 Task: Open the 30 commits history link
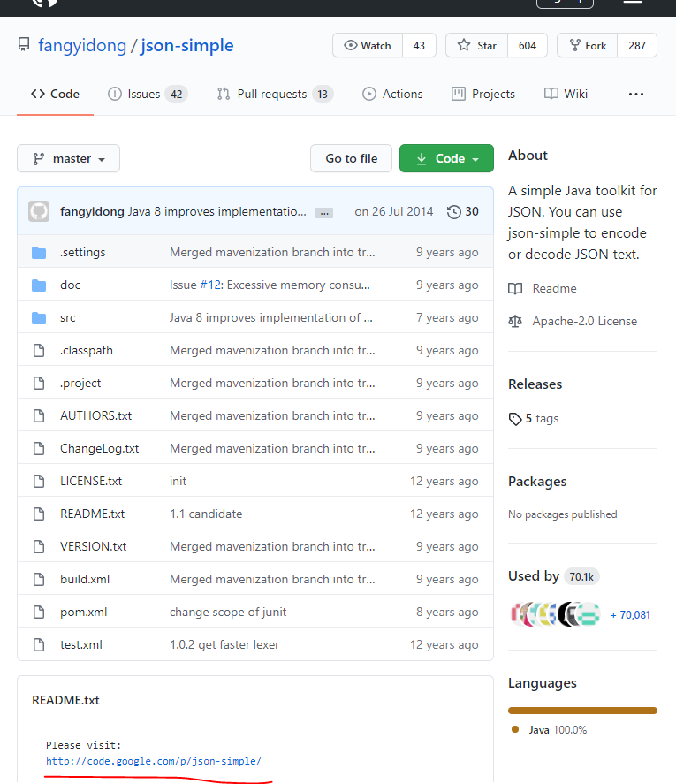click(x=463, y=211)
